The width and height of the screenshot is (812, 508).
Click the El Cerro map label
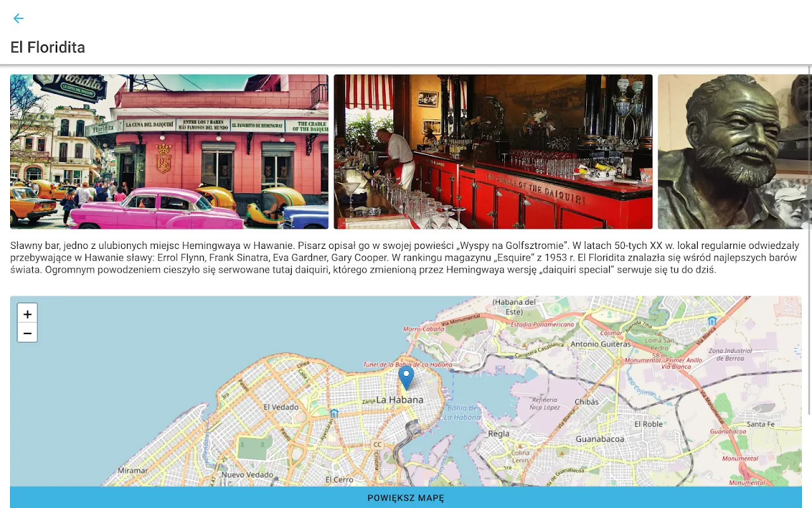[x=339, y=479]
